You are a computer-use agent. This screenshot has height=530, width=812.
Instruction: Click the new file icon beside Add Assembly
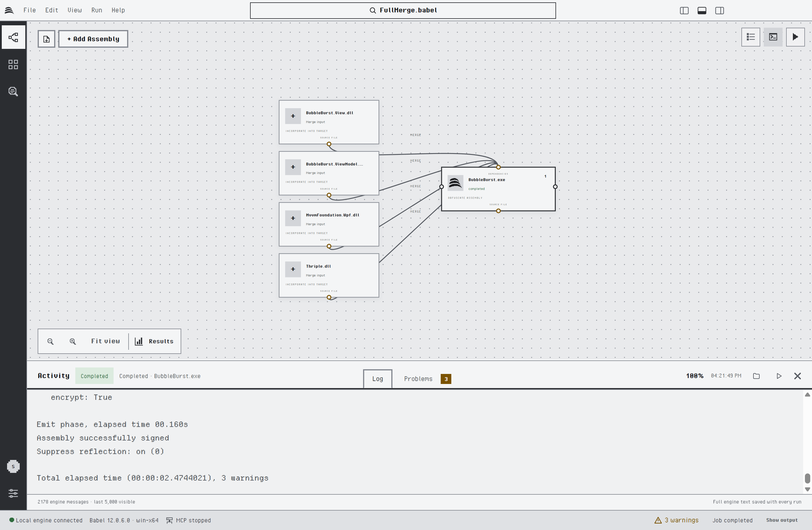[x=46, y=39]
